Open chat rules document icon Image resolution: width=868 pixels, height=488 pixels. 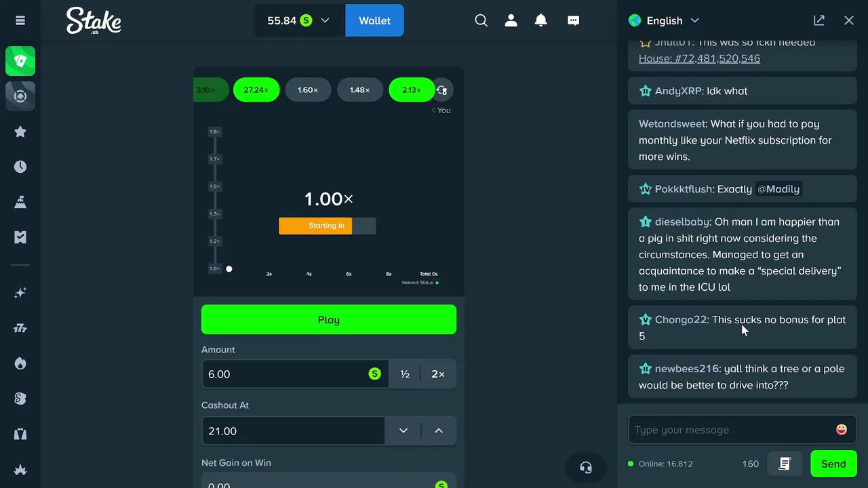pos(785,464)
